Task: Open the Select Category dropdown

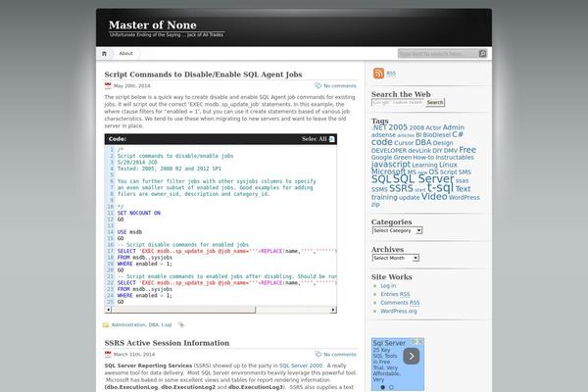Action: (x=398, y=230)
